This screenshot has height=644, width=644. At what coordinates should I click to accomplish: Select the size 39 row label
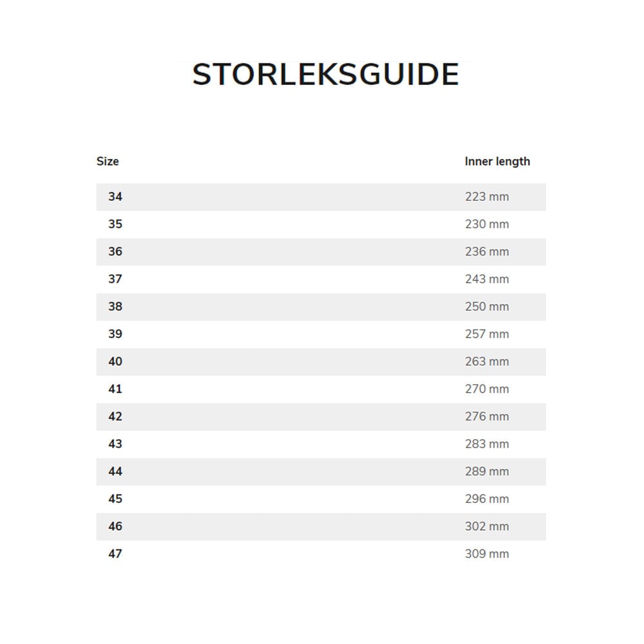[x=115, y=334]
